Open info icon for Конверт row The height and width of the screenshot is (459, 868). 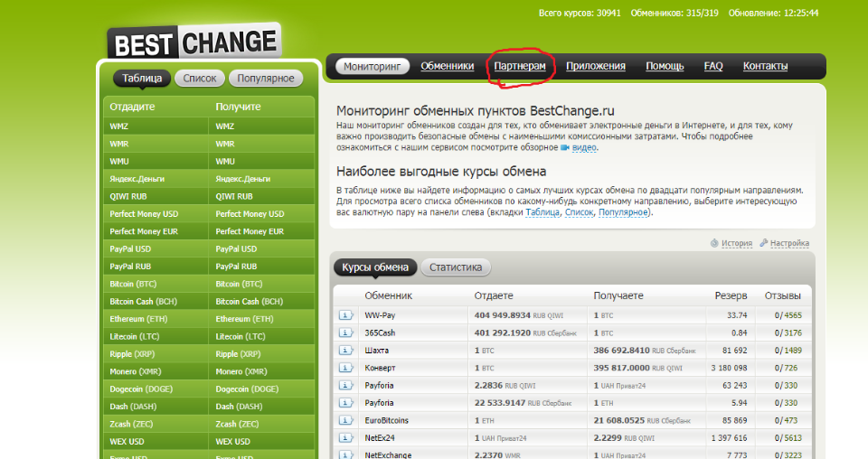point(345,368)
